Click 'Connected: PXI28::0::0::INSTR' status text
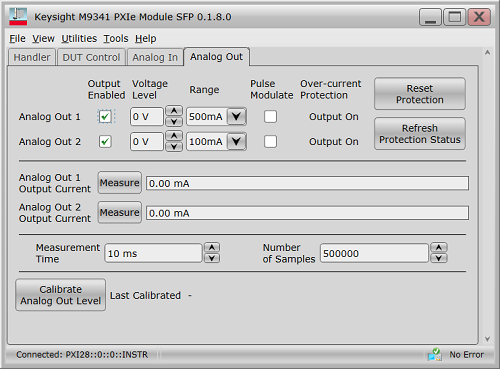500x369 pixels. click(82, 354)
